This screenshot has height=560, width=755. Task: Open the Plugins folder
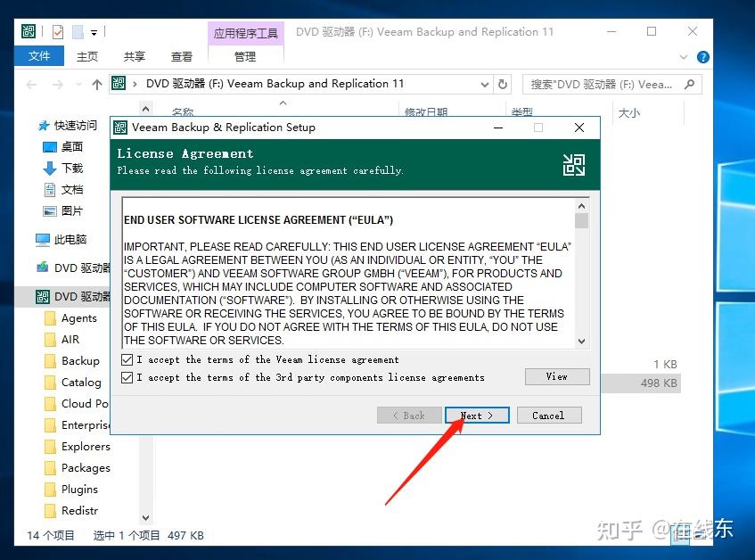coord(78,489)
